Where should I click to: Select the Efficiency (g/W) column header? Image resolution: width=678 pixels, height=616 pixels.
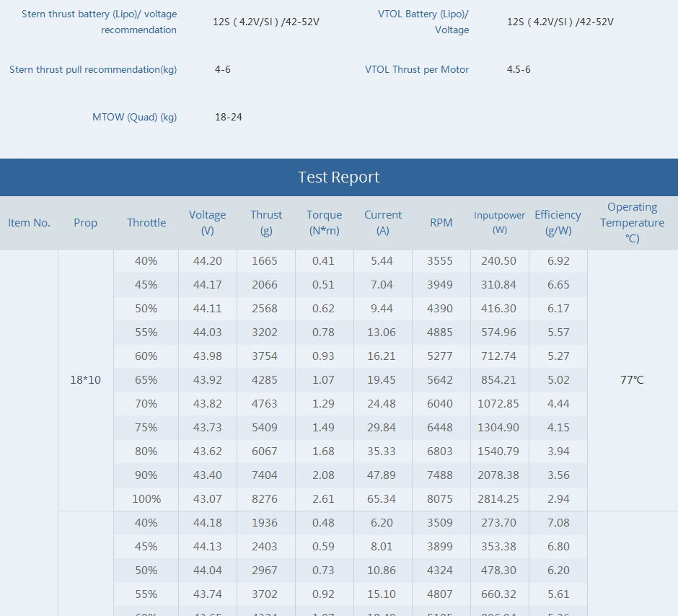point(558,222)
